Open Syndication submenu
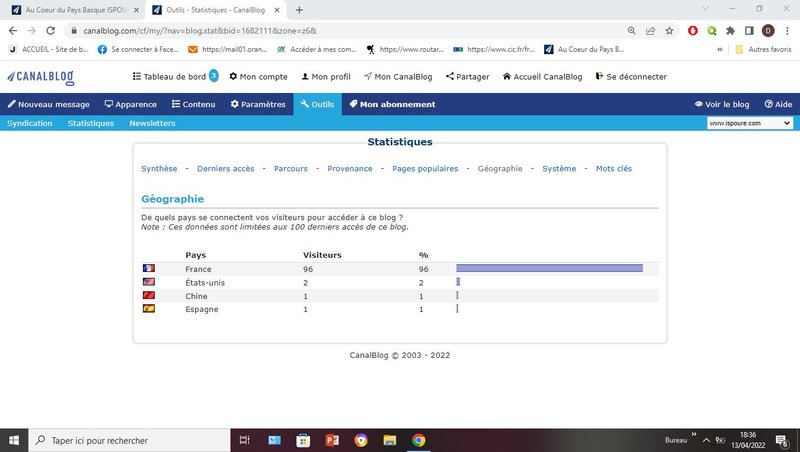The image size is (800, 452). [x=30, y=123]
